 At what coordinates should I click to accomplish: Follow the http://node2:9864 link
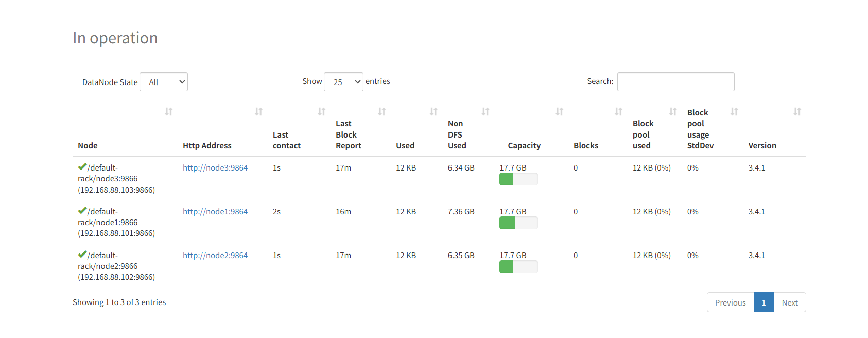coord(215,256)
